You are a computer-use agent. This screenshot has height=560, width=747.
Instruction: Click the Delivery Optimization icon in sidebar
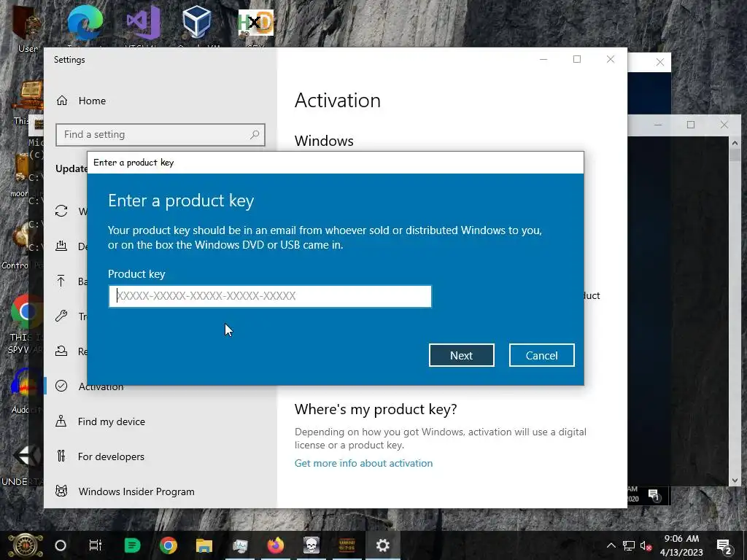[61, 246]
